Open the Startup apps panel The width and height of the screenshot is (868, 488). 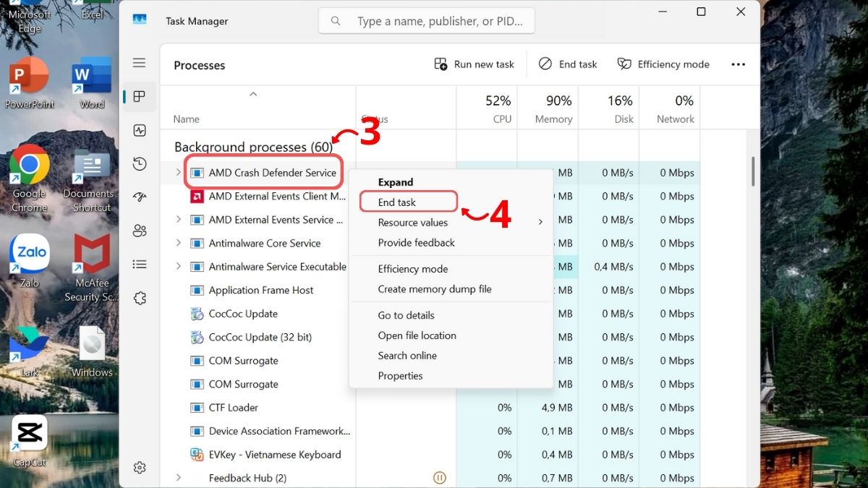click(139, 197)
